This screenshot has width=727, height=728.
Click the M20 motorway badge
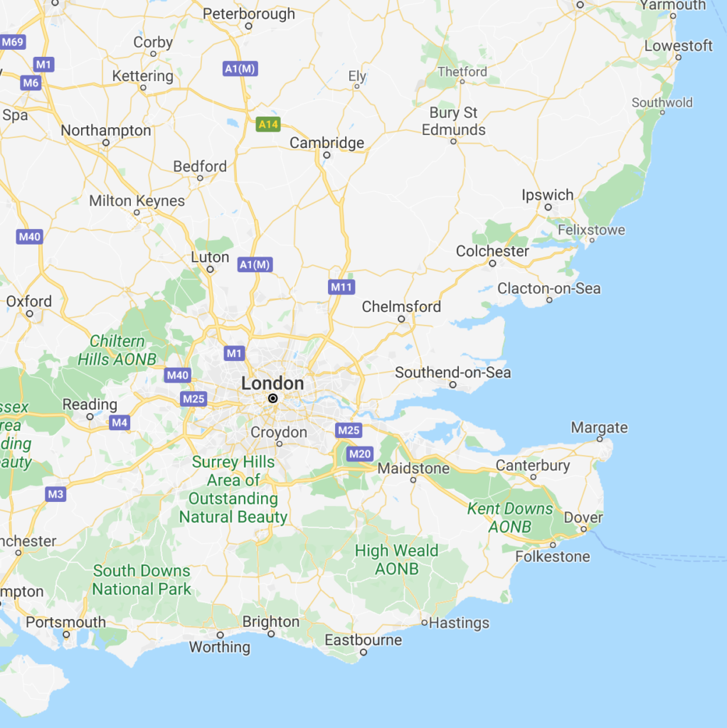point(360,454)
